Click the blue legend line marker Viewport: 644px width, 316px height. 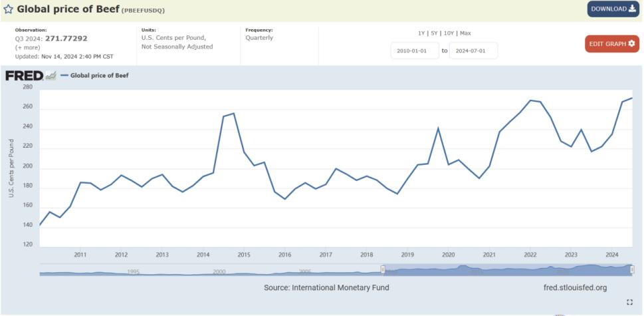coord(64,76)
